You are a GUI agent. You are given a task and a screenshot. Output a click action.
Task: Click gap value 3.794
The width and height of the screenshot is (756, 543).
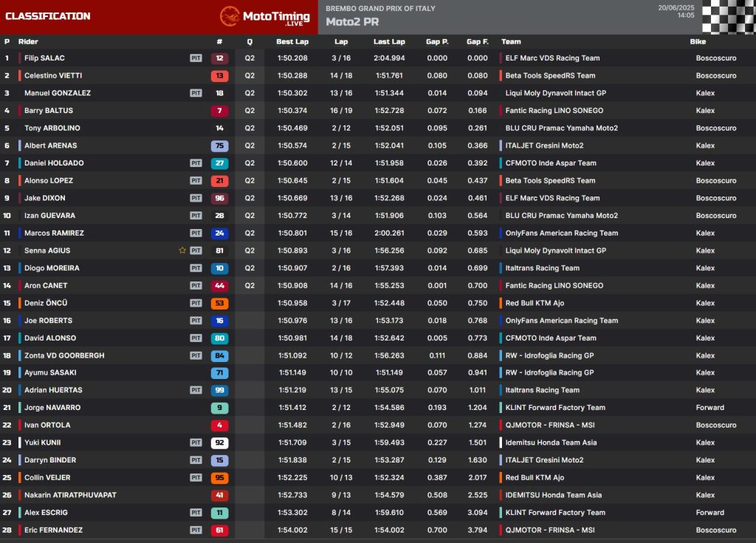pos(478,530)
